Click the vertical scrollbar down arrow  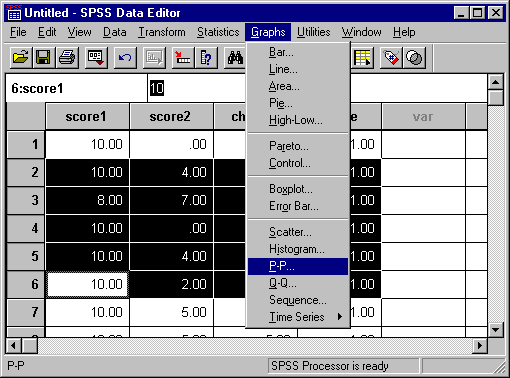point(496,330)
